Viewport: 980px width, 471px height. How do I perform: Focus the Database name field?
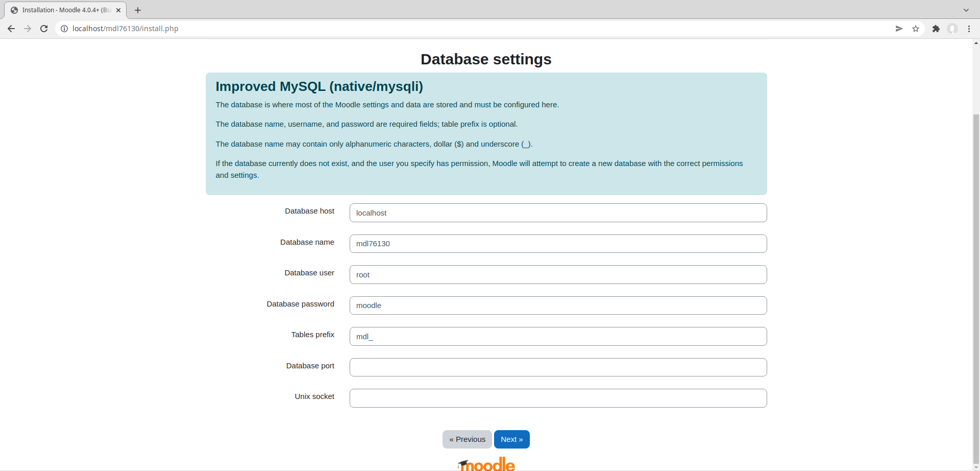[558, 244]
